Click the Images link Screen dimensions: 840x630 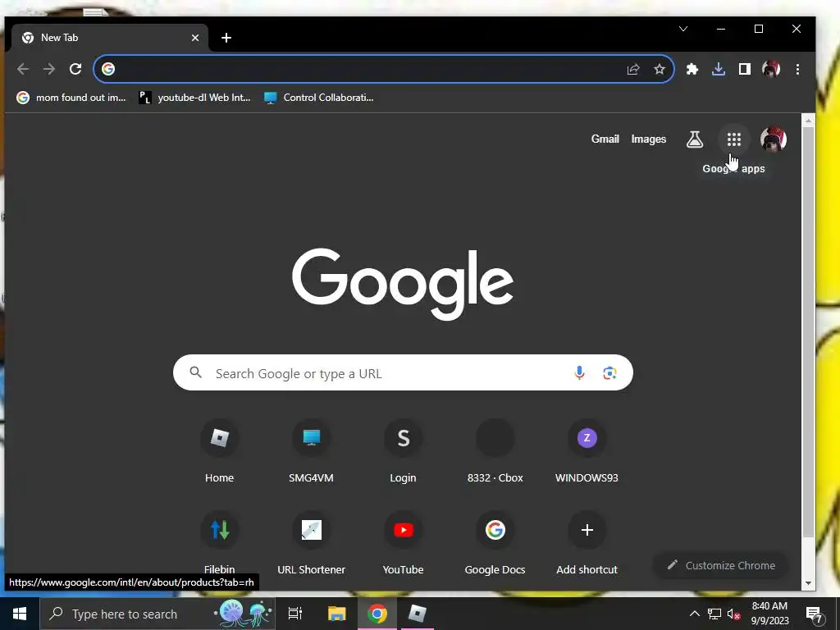point(648,139)
